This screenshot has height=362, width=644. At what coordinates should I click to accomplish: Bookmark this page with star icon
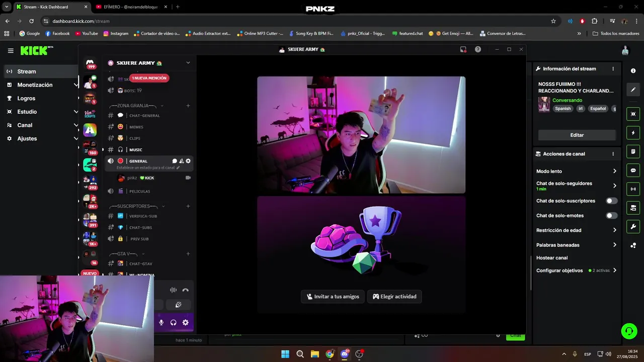coord(553,21)
